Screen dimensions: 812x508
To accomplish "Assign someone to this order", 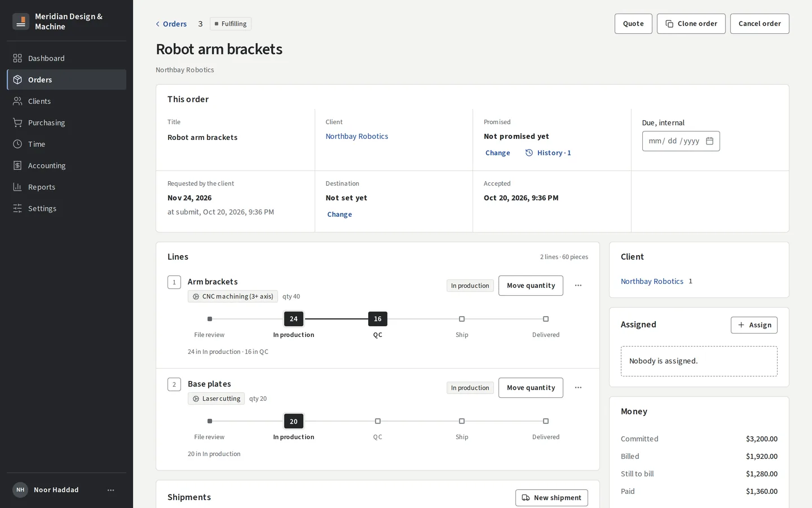I will 754,325.
